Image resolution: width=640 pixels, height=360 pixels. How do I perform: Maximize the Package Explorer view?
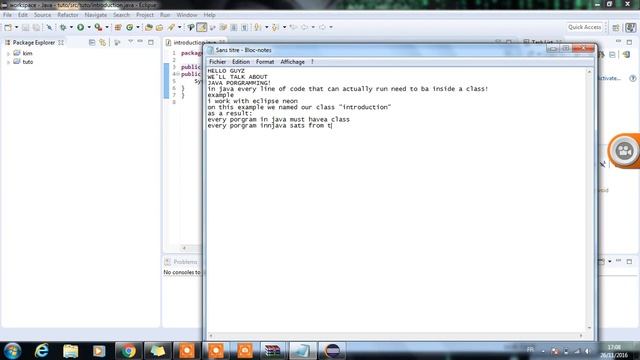coord(151,42)
